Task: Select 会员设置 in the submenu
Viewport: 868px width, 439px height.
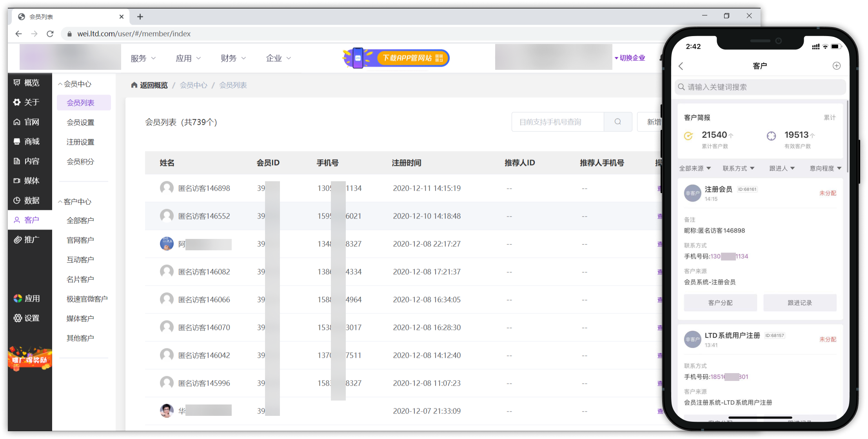Action: [x=80, y=122]
